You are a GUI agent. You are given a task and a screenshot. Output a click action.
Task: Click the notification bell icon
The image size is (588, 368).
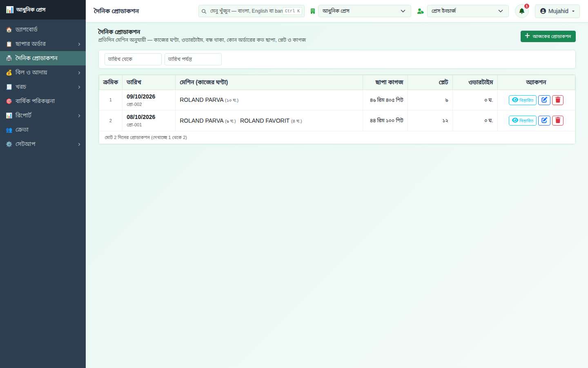(x=521, y=11)
